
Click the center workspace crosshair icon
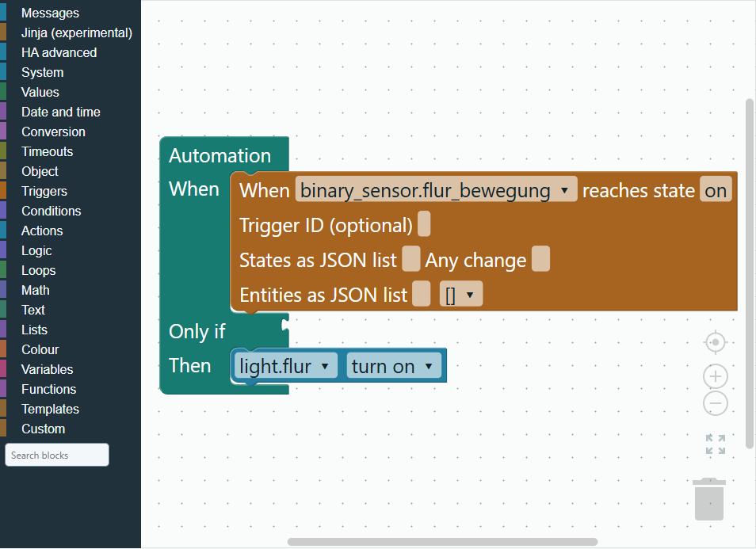pyautogui.click(x=716, y=343)
